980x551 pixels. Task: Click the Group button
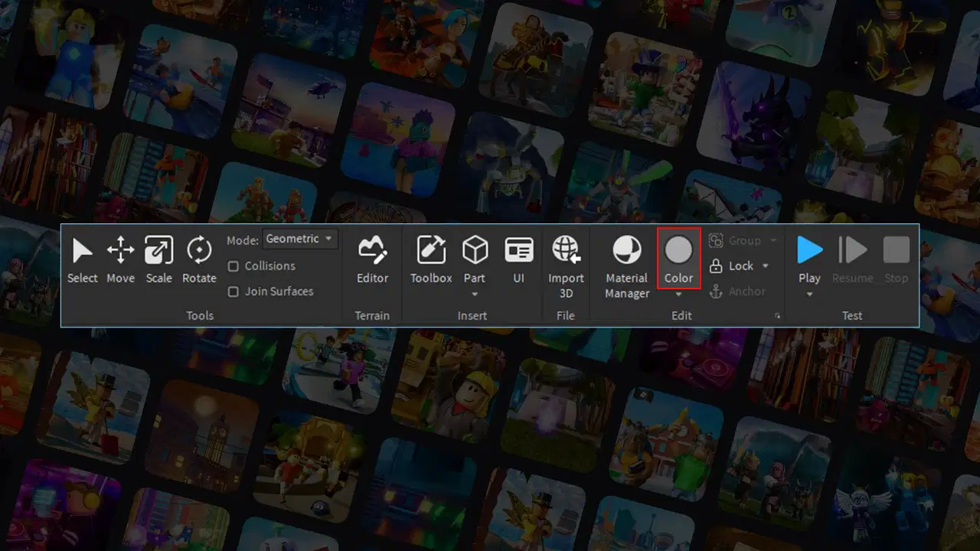735,240
